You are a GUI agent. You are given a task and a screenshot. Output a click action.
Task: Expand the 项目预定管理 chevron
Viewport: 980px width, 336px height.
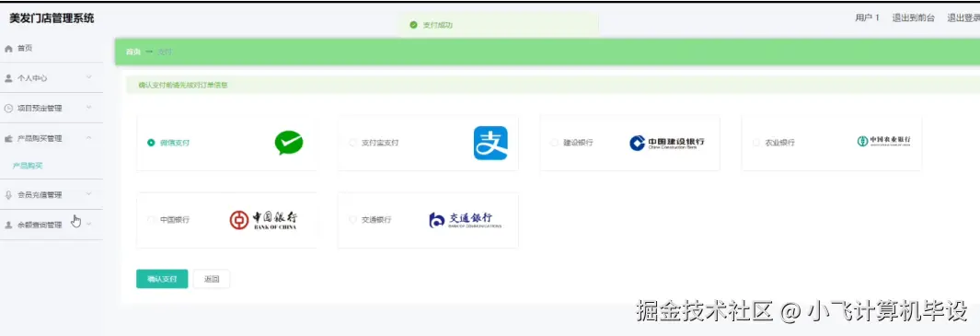(88, 108)
